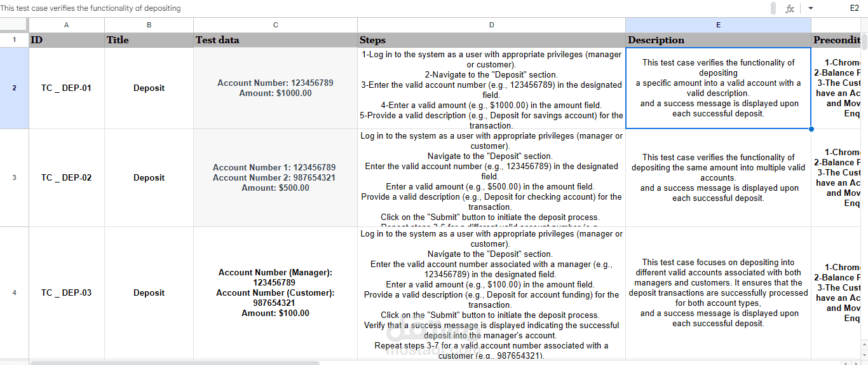Select test data cell with Amount: $1000.00

pyautogui.click(x=276, y=88)
